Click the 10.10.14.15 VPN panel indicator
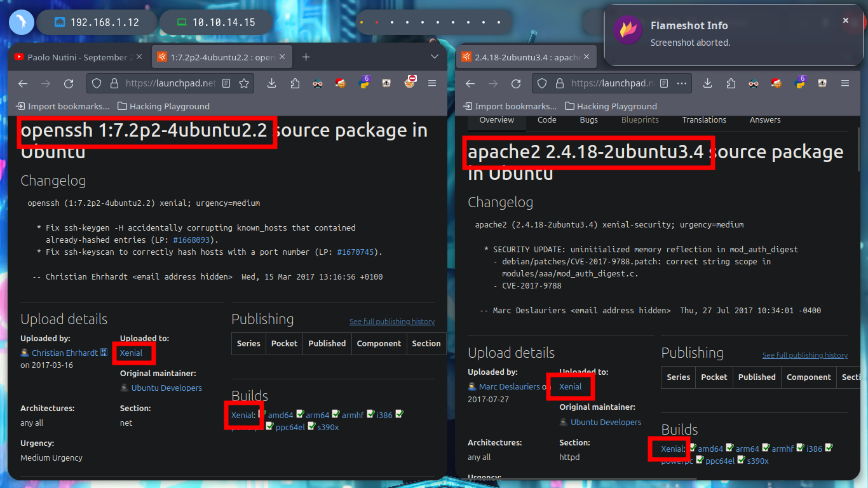Viewport: 868px width, 488px height. point(216,22)
